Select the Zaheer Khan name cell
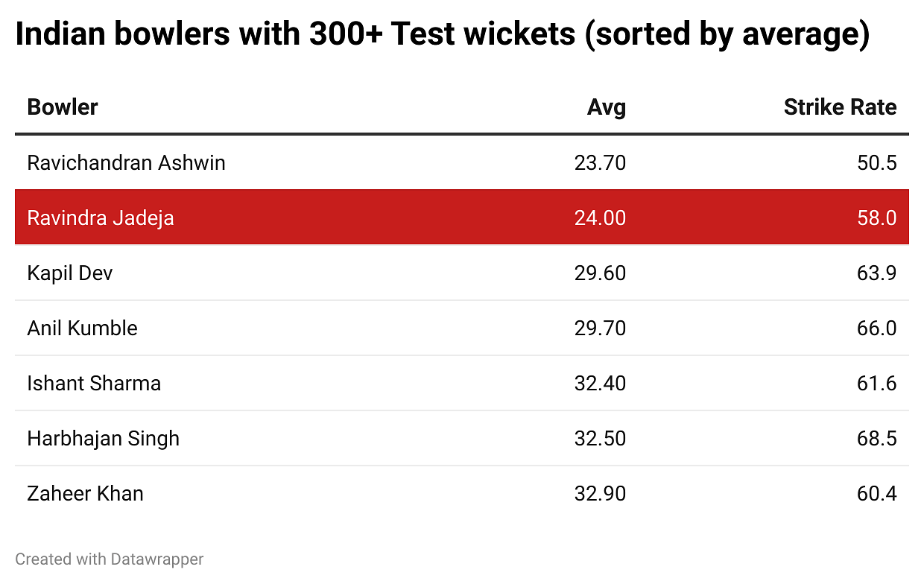 click(85, 493)
